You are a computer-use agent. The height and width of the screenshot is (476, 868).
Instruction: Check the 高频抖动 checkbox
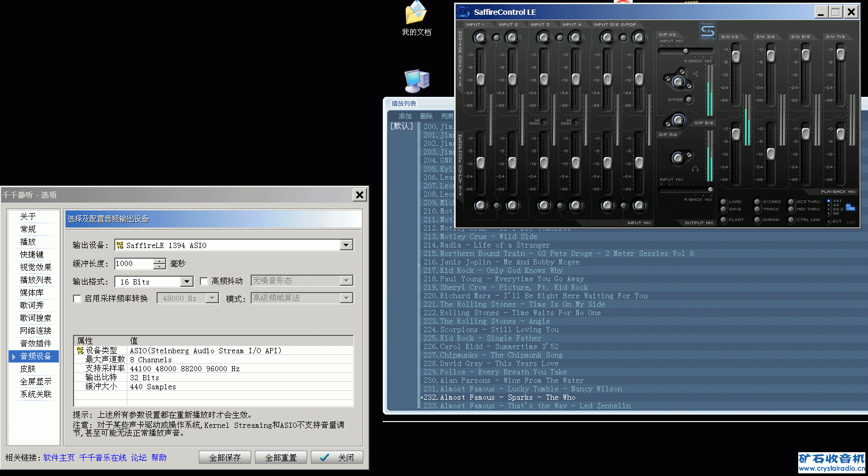click(204, 281)
